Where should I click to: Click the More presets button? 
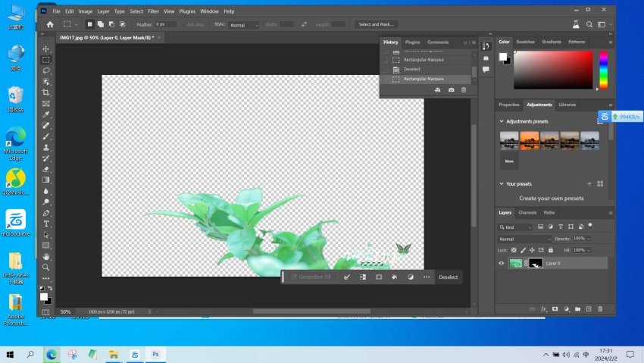click(509, 161)
